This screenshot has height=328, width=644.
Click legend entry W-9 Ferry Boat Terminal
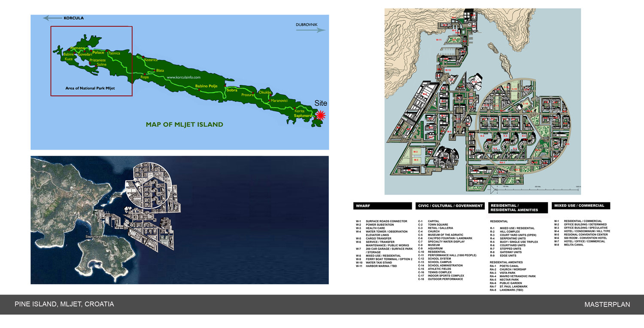pyautogui.click(x=384, y=259)
